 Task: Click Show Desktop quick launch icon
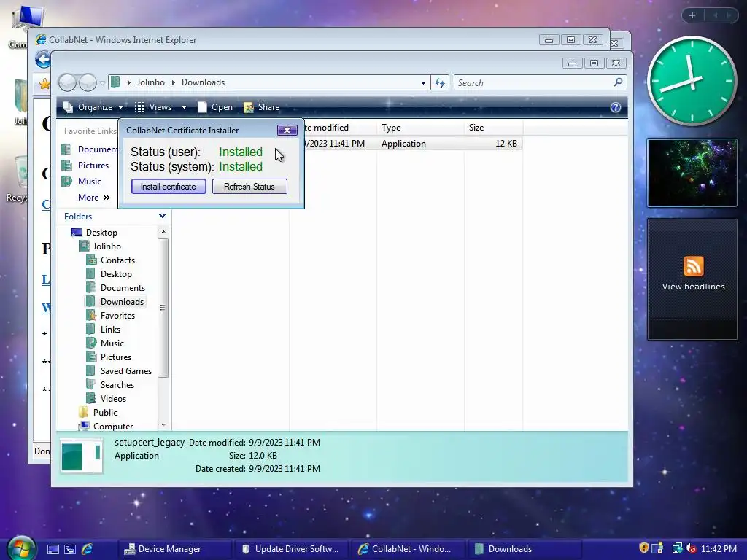[x=53, y=549]
